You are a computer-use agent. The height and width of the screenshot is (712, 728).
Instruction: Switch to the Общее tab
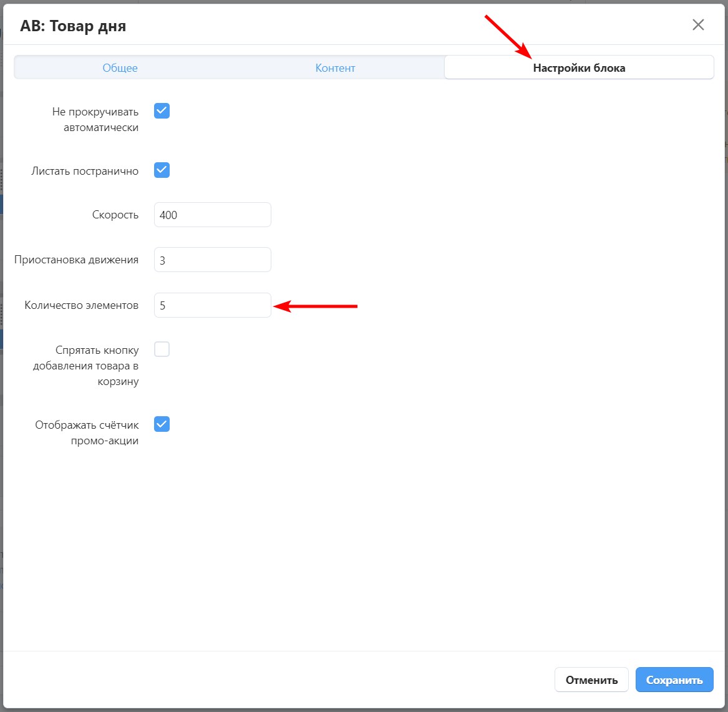120,68
